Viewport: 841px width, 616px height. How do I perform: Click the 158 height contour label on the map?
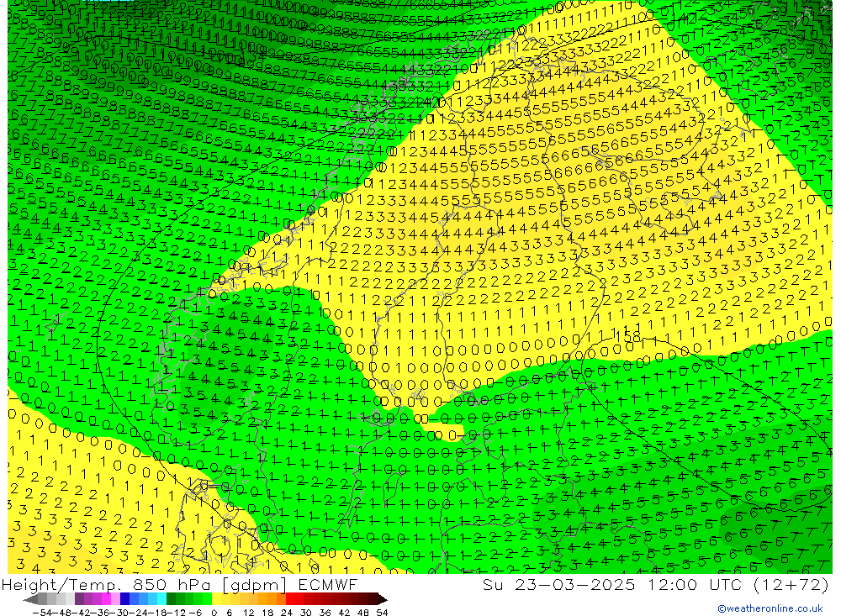pyautogui.click(x=628, y=337)
